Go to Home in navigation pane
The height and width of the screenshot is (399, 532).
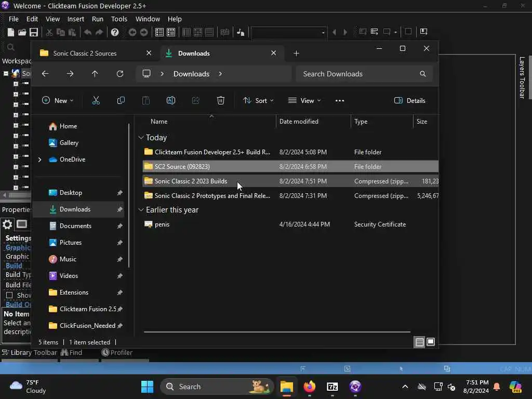click(x=68, y=126)
